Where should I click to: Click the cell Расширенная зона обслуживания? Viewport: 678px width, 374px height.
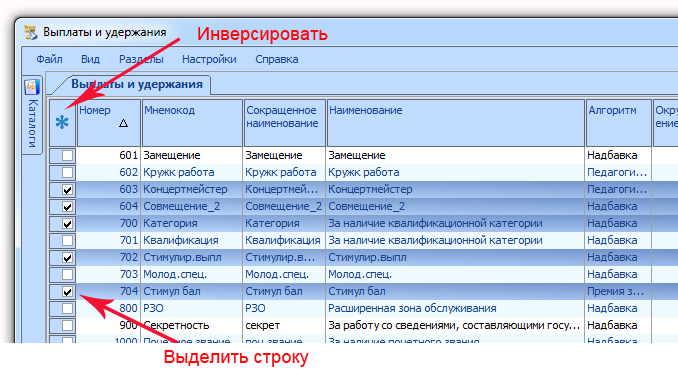click(x=456, y=308)
